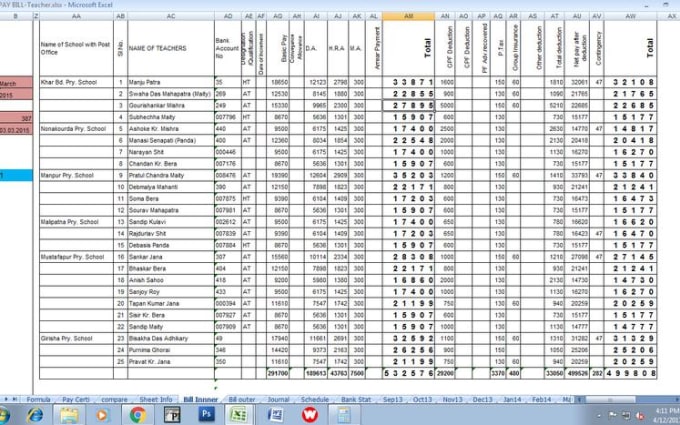Click the red notification icon in system tray
680x425 pixels.
point(640,416)
